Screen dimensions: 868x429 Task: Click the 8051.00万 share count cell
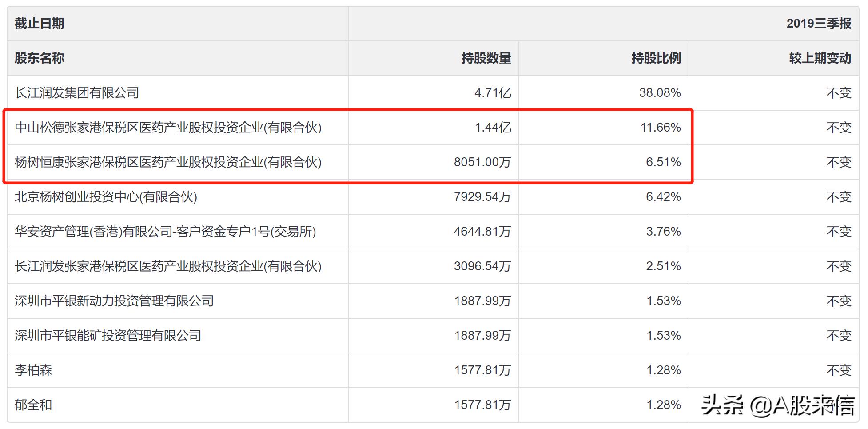[482, 162]
